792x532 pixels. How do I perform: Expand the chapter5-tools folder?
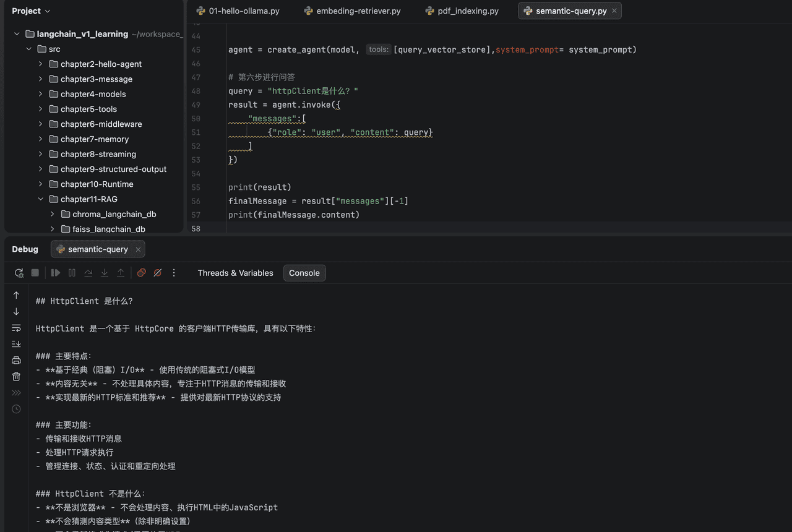pyautogui.click(x=40, y=109)
